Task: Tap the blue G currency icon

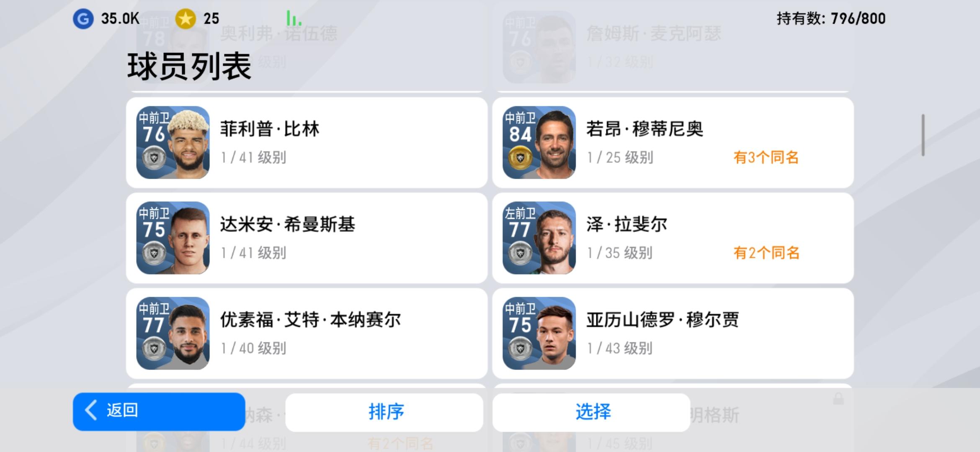Action: pyautogui.click(x=83, y=19)
